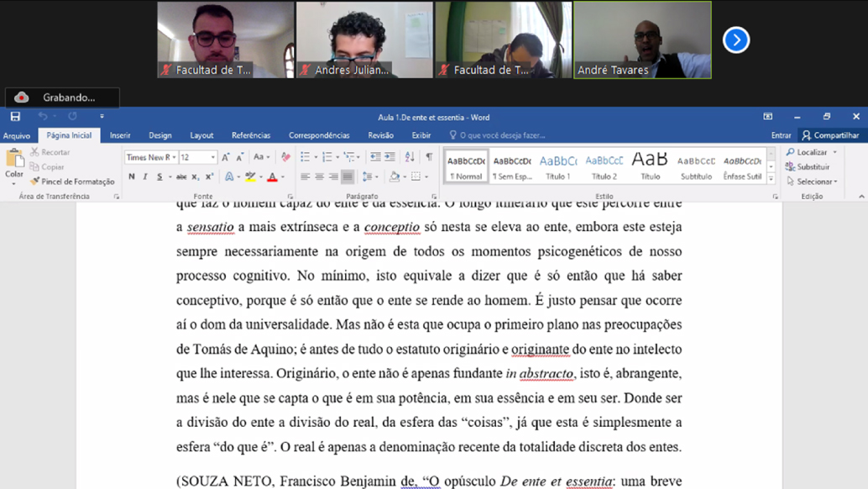Collapse the ribbon with the caret icon

pyautogui.click(x=861, y=197)
